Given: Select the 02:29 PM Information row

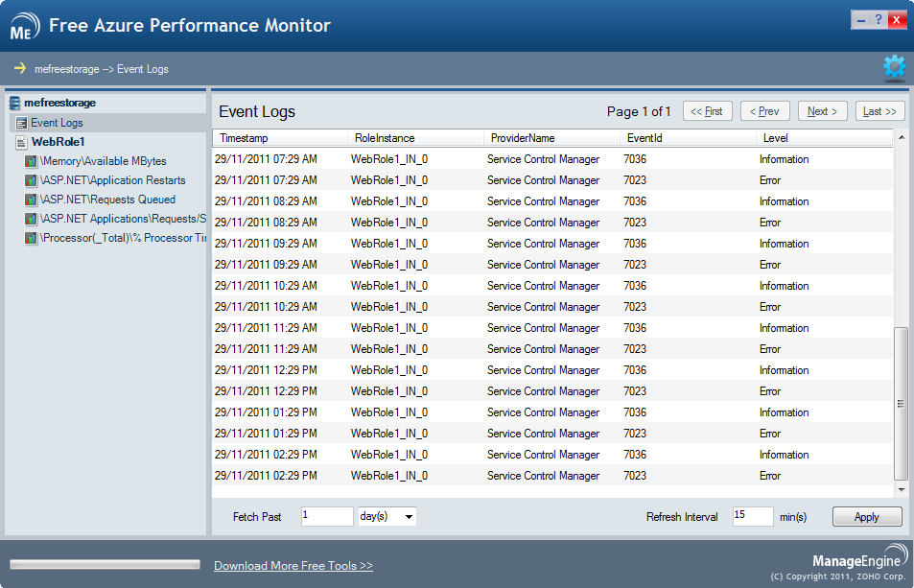Looking at the screenshot, I should point(552,455).
